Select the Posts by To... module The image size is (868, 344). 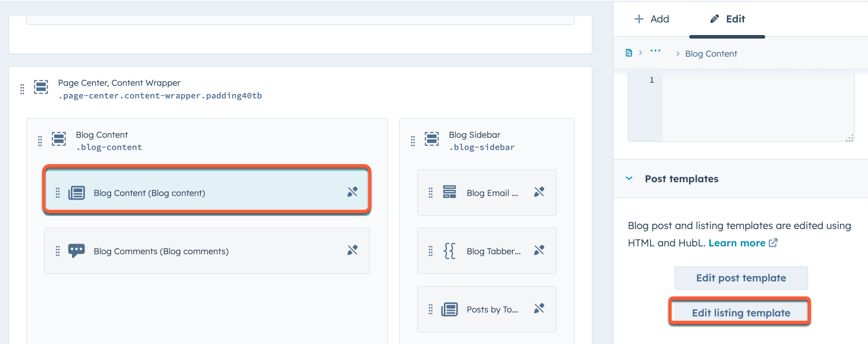(487, 309)
